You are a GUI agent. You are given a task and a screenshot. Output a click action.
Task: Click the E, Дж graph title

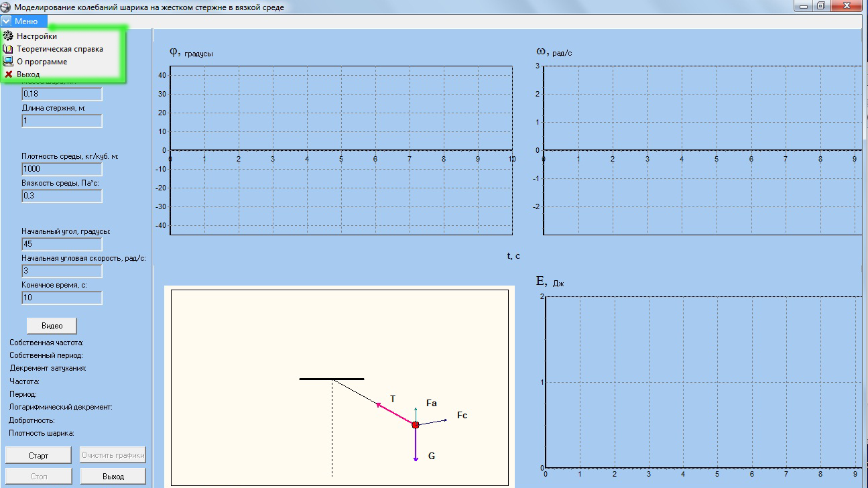(550, 282)
